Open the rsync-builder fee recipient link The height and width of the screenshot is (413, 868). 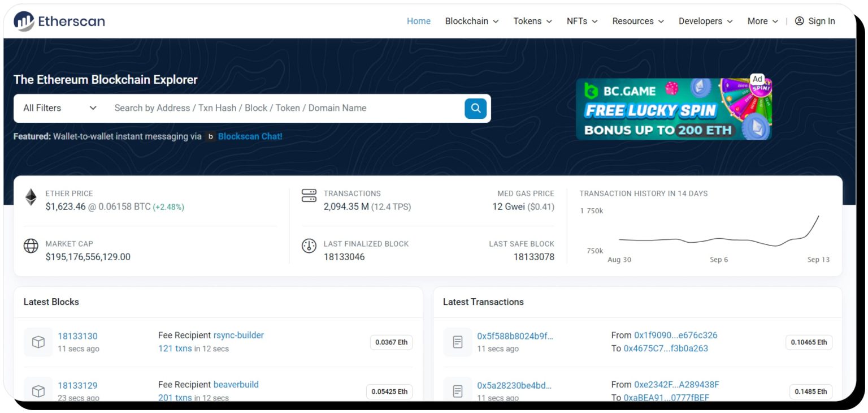[x=238, y=335]
